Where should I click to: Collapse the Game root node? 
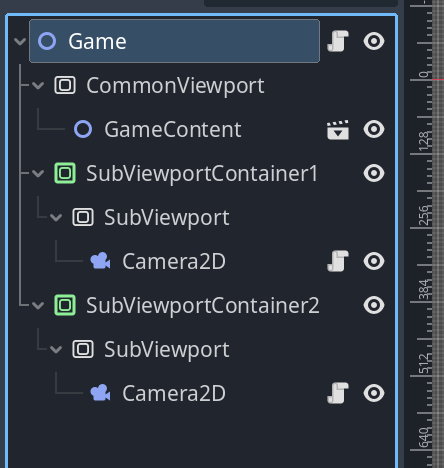20,42
